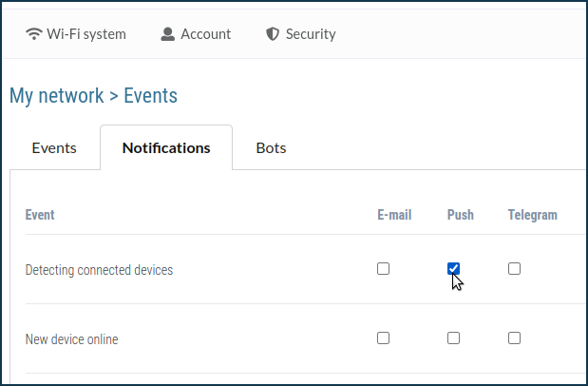Click the Account person icon

pyautogui.click(x=168, y=34)
